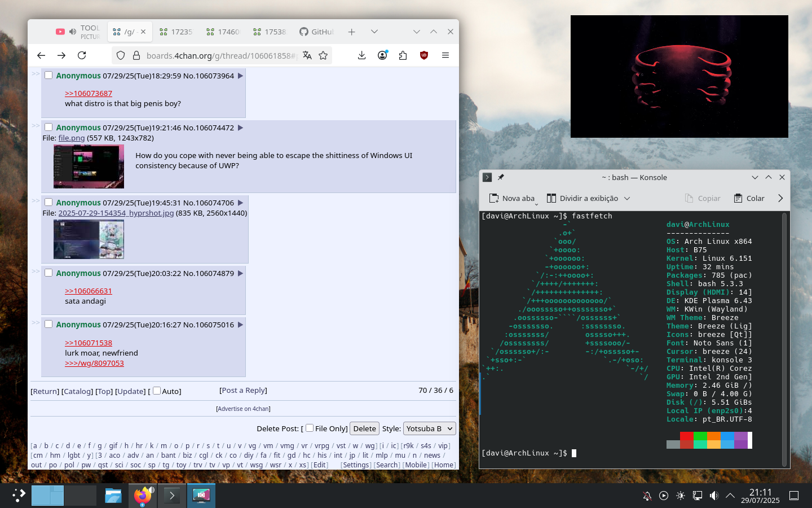This screenshot has width=812, height=508.
Task: Bookmark this page with star
Action: click(x=323, y=55)
